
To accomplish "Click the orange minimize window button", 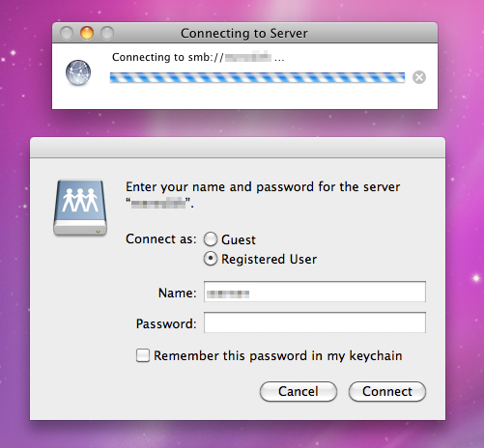I will pyautogui.click(x=87, y=33).
